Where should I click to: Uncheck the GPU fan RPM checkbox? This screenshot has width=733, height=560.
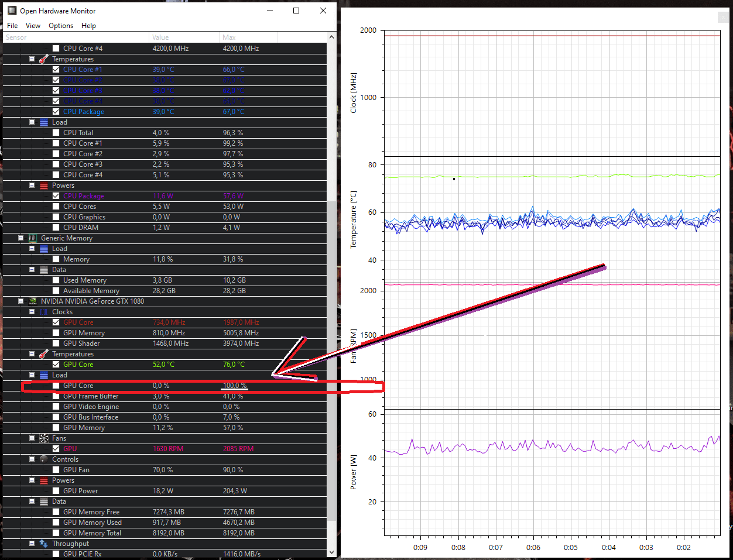point(56,449)
